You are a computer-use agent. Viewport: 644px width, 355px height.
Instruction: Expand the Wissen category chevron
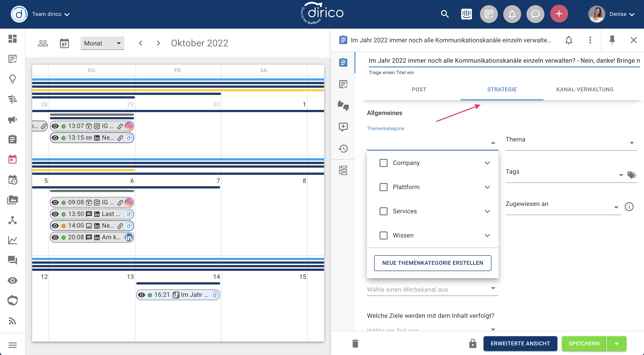[487, 235]
